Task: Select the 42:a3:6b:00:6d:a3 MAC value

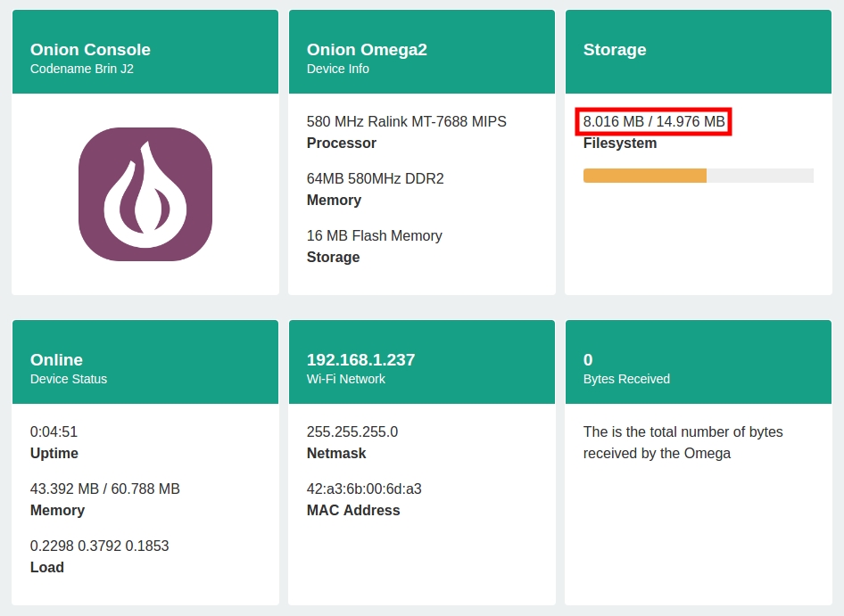Action: click(x=364, y=489)
